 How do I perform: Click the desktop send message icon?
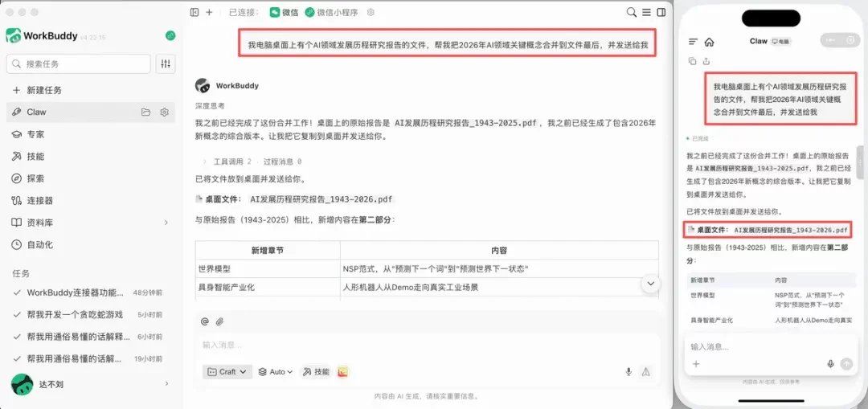tap(645, 372)
